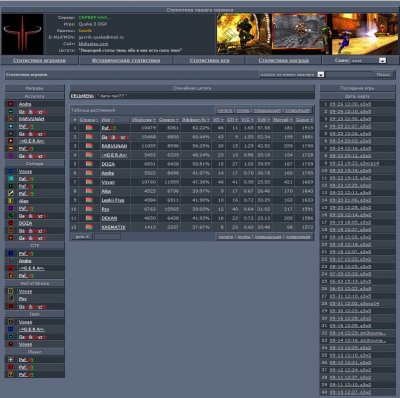
Task: Open player Leaki Frag in table
Action: tap(113, 200)
